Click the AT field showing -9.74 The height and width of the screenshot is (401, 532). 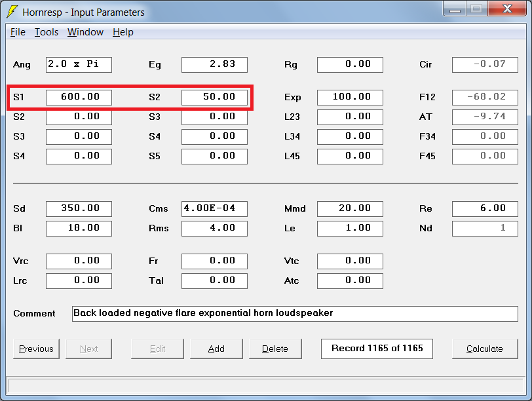point(485,117)
